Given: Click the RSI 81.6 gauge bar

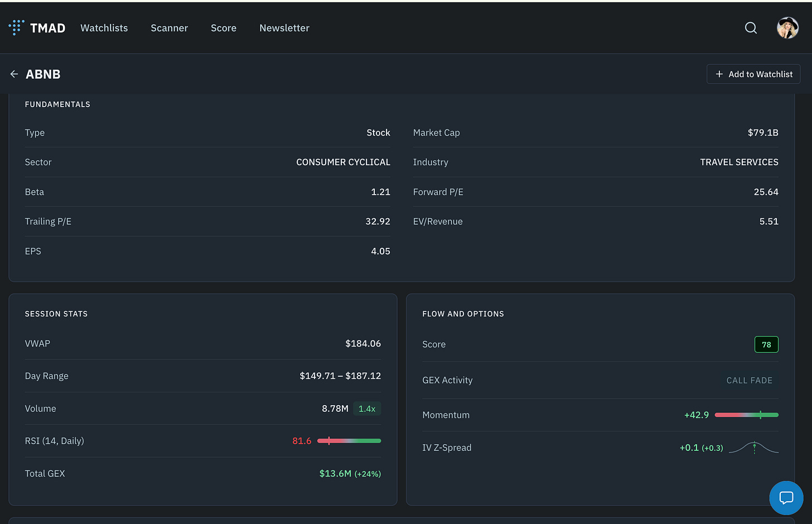Looking at the screenshot, I should tap(349, 441).
